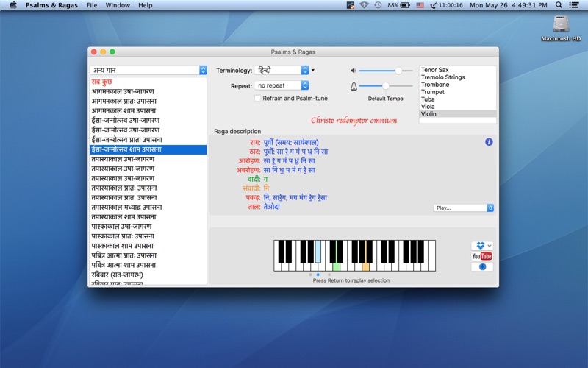
Task: Click the round blue button below YouTube
Action: pyautogui.click(x=481, y=267)
